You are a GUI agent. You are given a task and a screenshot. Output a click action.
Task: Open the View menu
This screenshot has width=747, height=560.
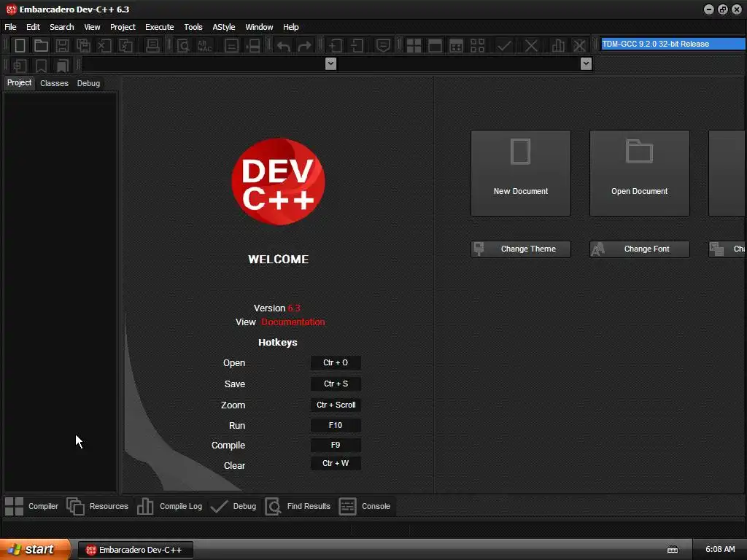(x=92, y=27)
